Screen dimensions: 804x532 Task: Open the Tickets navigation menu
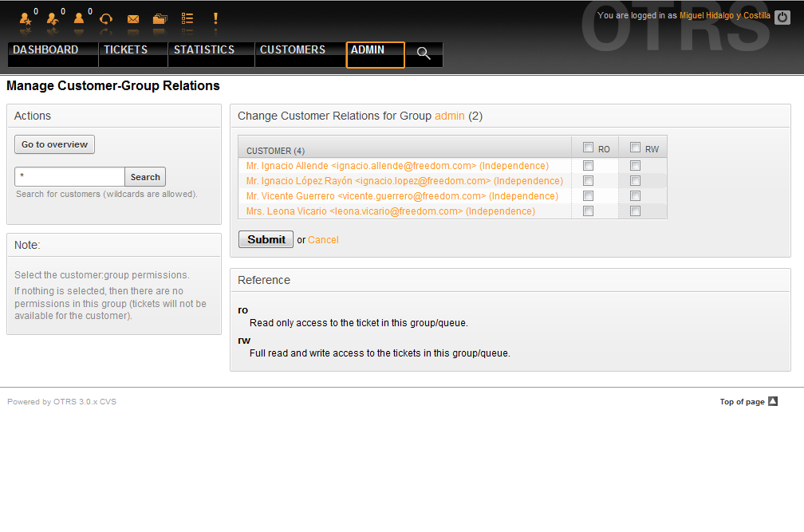pos(125,50)
